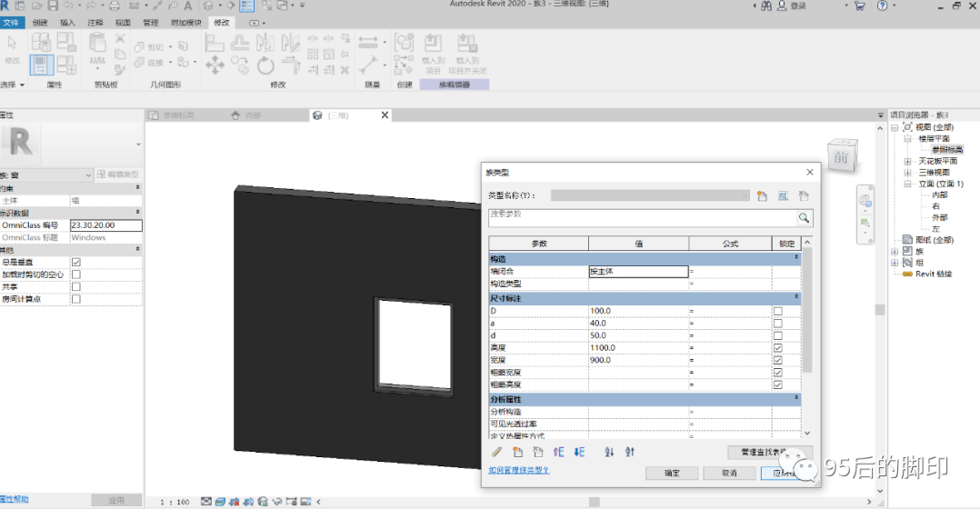980x509 pixels.
Task: Click the pencil Edit Parameter icon
Action: (496, 452)
